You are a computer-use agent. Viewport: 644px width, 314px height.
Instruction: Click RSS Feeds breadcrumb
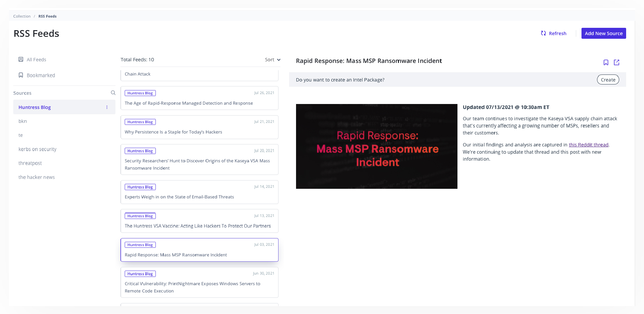pos(47,16)
